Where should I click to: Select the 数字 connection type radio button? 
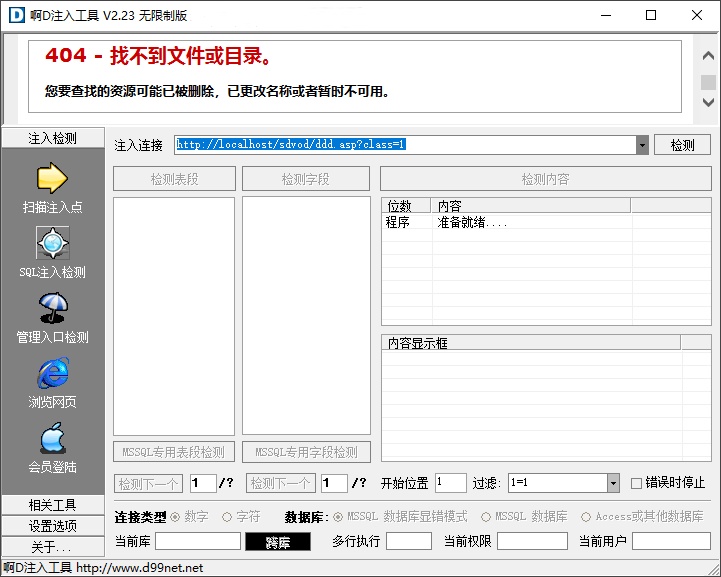[176, 517]
